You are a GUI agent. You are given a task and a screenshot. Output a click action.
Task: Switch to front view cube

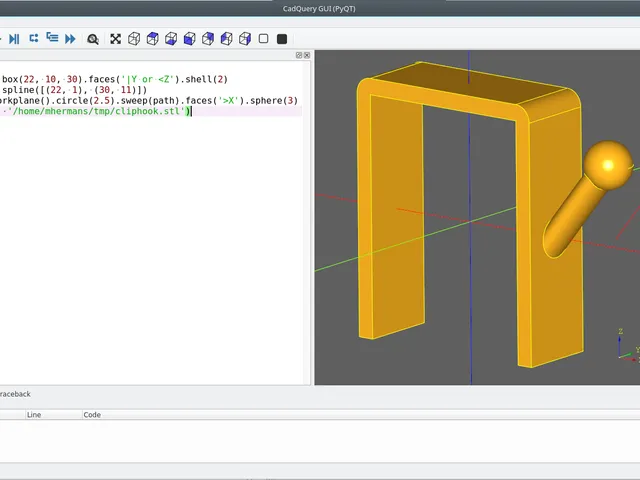(189, 39)
